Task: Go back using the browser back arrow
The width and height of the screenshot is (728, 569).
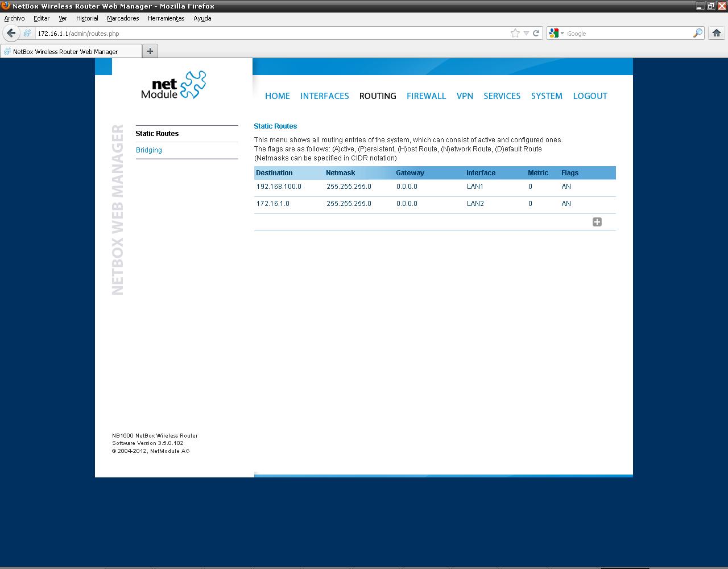Action: tap(11, 33)
